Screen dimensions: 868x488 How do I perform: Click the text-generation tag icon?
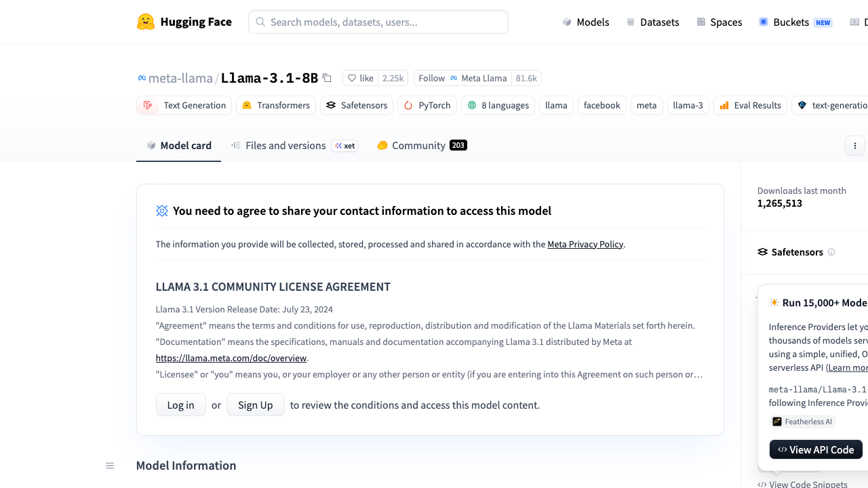[802, 105]
